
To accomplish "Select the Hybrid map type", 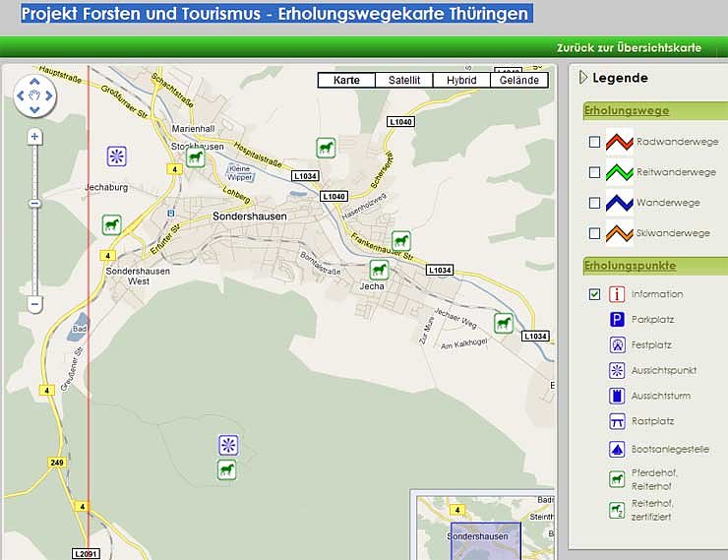I will [460, 81].
